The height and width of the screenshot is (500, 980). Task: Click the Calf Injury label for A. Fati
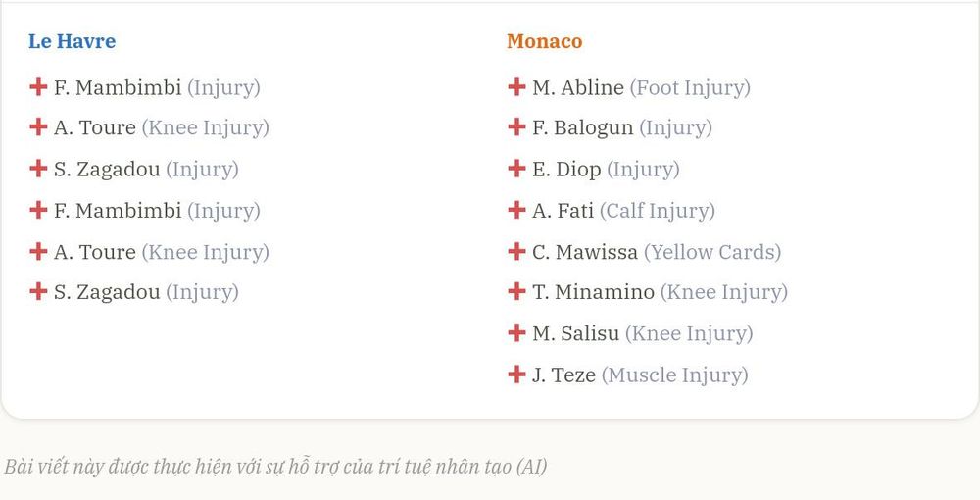click(x=658, y=211)
